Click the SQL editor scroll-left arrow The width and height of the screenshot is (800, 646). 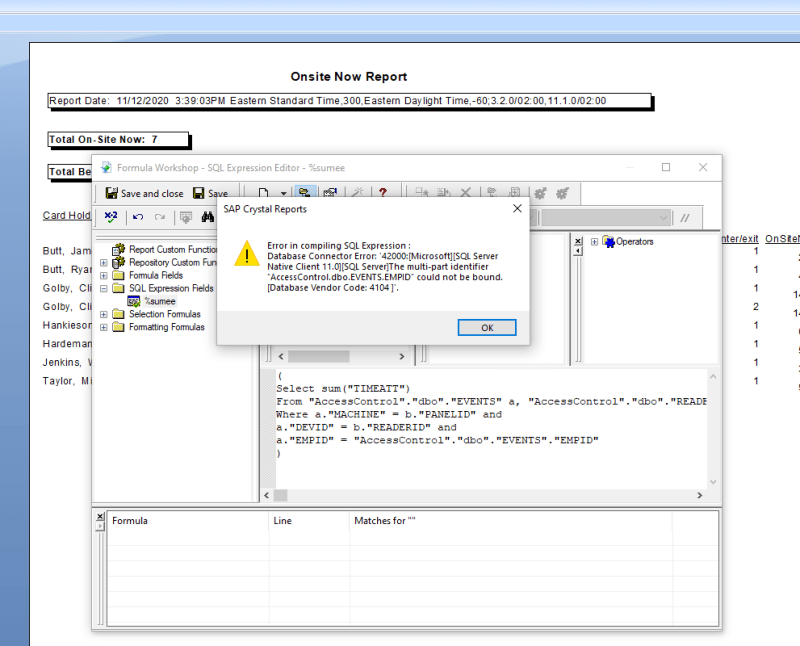[x=266, y=495]
